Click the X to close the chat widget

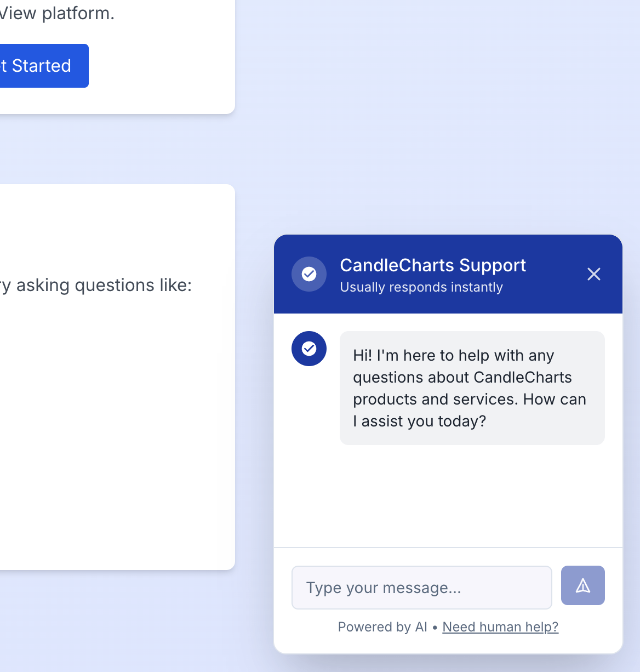tap(593, 274)
